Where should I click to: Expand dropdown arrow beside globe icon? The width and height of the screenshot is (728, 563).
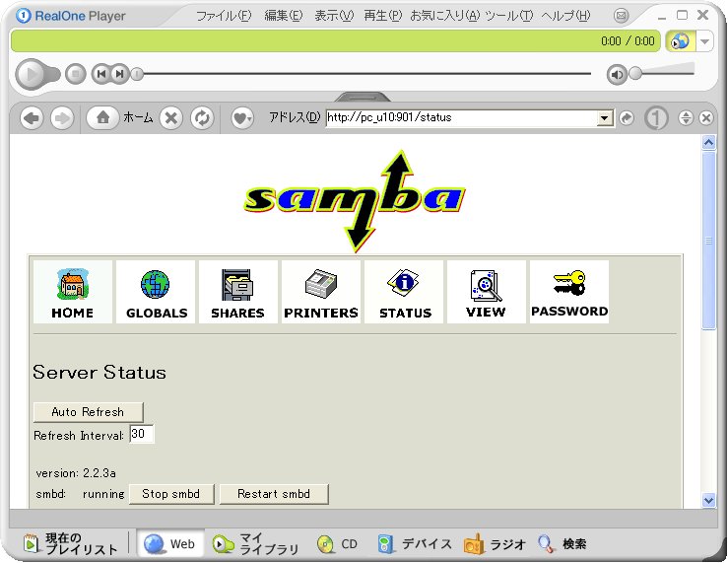click(x=704, y=41)
